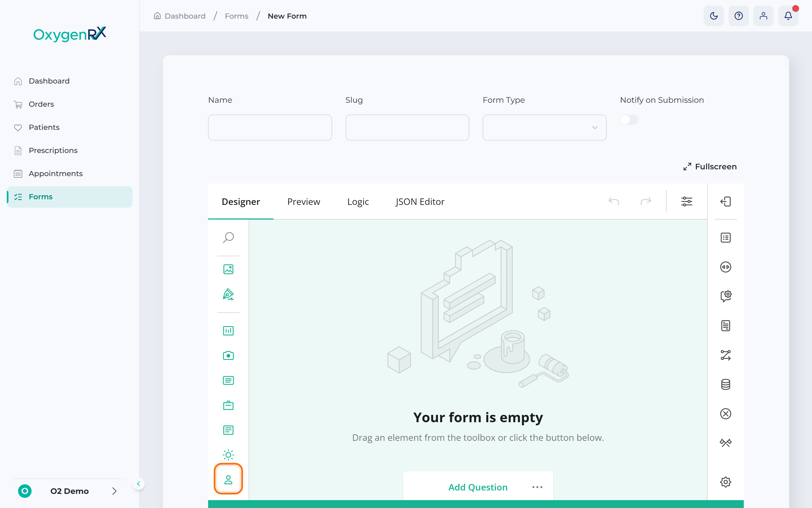
Task: Click the Name input field
Action: (x=270, y=127)
